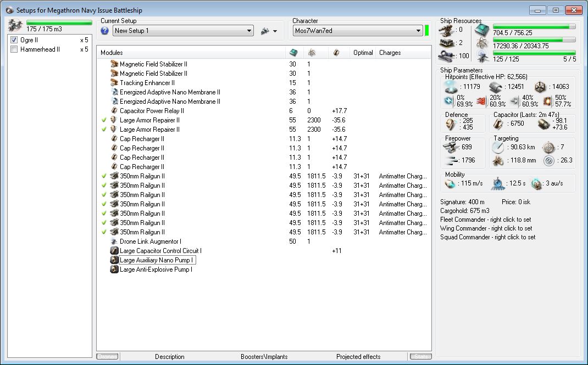Click the launcher hardpoints icon in Ship Resources

pos(447,43)
